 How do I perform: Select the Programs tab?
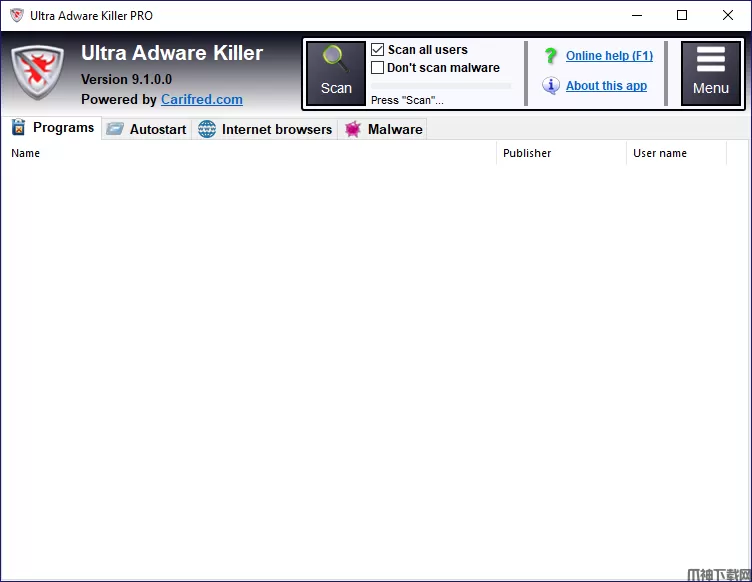(x=52, y=128)
